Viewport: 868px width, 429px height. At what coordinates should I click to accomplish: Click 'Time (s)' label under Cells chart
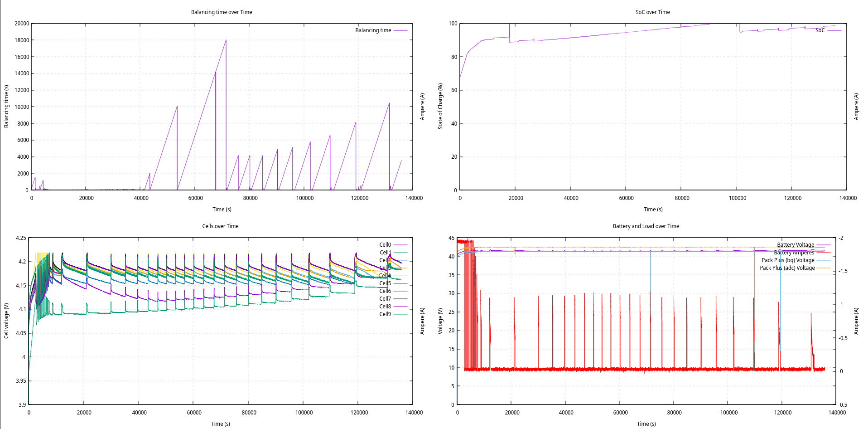(221, 424)
